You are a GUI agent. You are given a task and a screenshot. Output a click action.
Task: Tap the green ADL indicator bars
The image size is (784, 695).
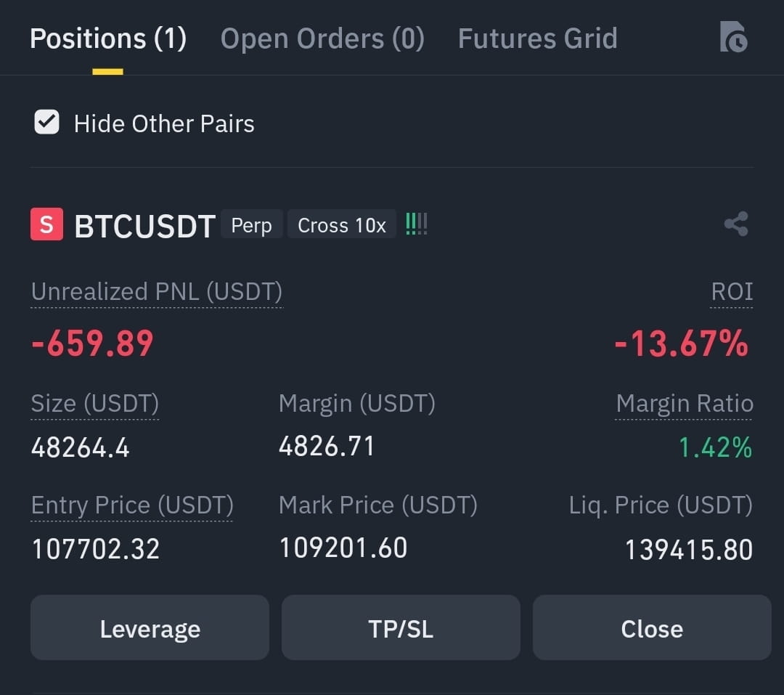[416, 224]
